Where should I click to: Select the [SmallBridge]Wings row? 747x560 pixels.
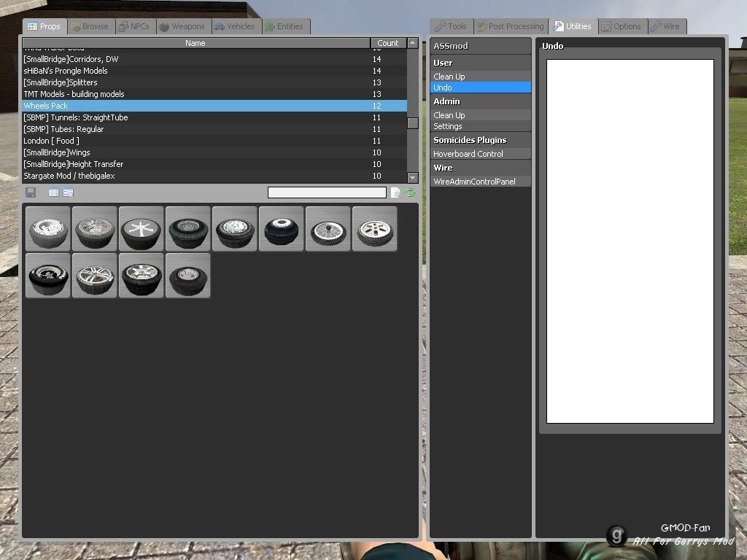click(214, 152)
